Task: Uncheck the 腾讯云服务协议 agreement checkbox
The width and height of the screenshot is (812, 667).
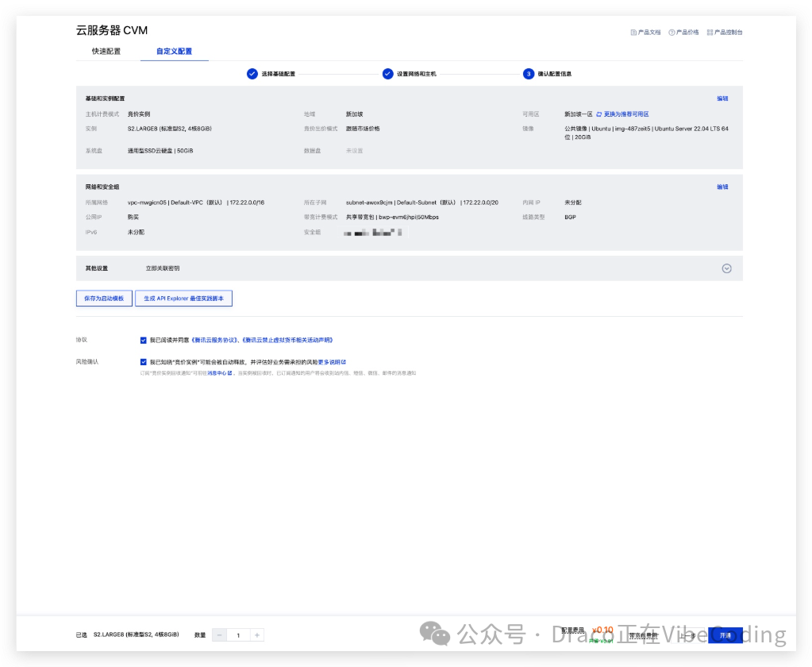Action: coord(143,340)
